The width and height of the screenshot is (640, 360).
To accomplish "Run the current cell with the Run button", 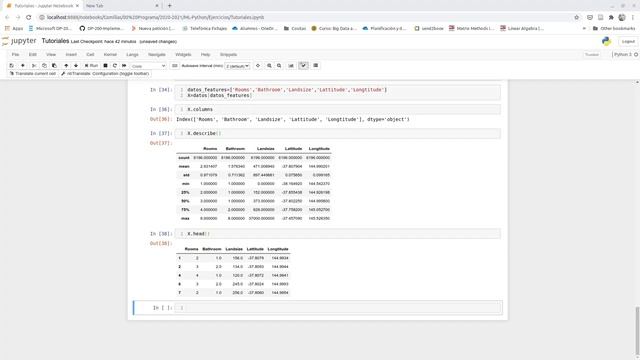I will 91,66.
